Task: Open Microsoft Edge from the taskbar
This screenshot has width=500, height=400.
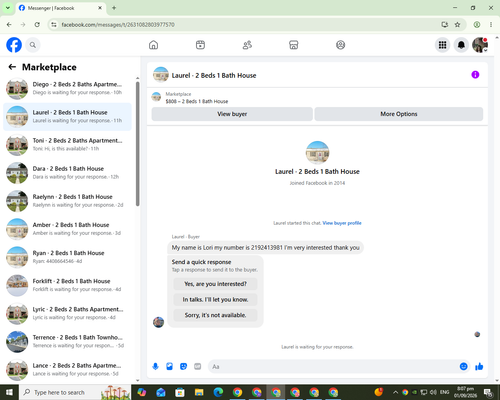Action: click(218, 392)
